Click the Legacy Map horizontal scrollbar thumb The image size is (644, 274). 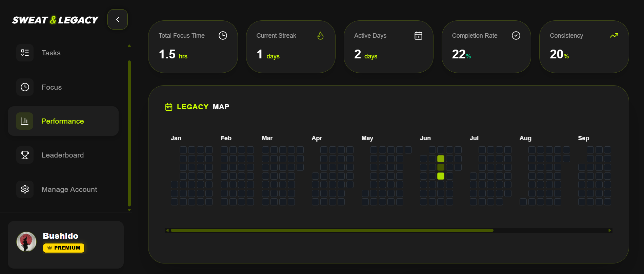click(x=332, y=230)
